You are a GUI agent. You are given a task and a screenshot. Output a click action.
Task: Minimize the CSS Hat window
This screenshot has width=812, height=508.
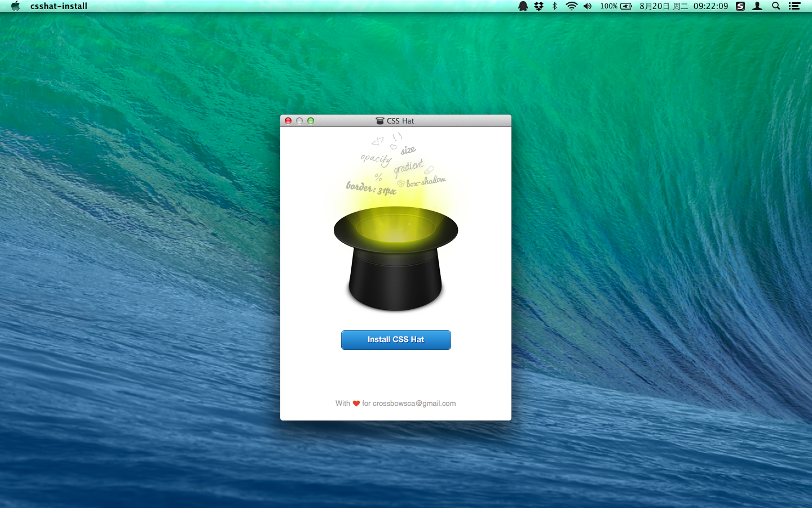click(299, 121)
